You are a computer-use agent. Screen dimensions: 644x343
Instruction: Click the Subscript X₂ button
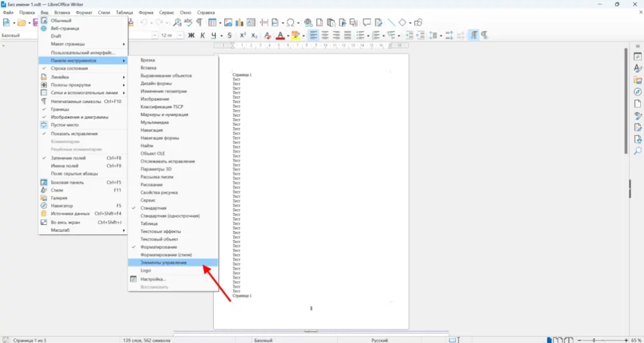[x=254, y=35]
